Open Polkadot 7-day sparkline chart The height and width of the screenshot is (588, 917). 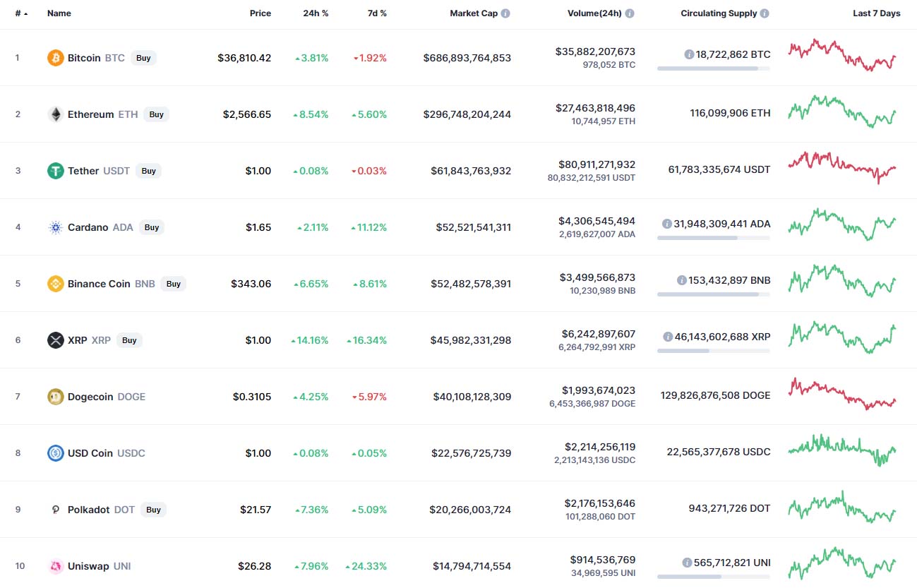[x=842, y=507]
